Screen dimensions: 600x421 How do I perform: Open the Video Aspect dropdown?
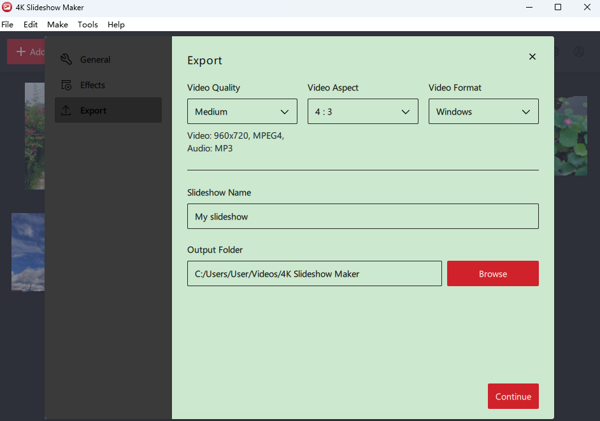[362, 112]
